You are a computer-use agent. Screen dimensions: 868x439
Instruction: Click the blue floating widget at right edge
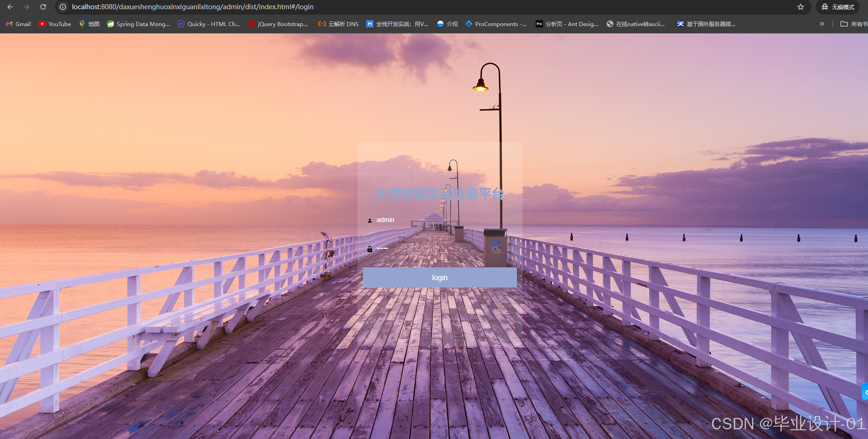(865, 392)
